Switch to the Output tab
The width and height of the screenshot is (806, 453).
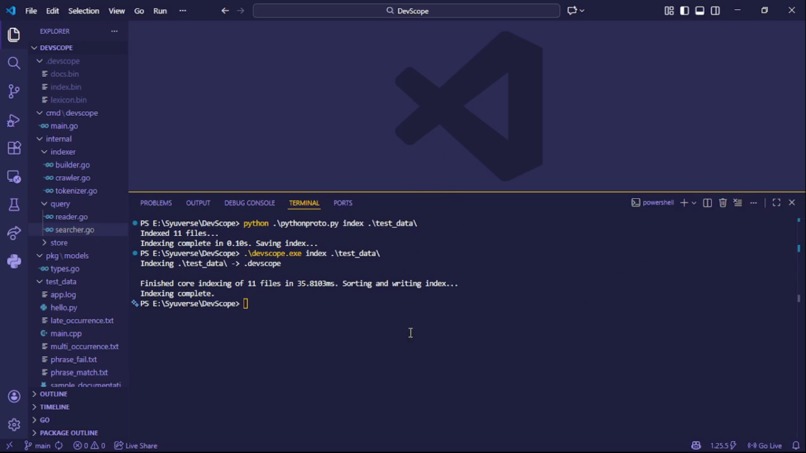click(198, 203)
